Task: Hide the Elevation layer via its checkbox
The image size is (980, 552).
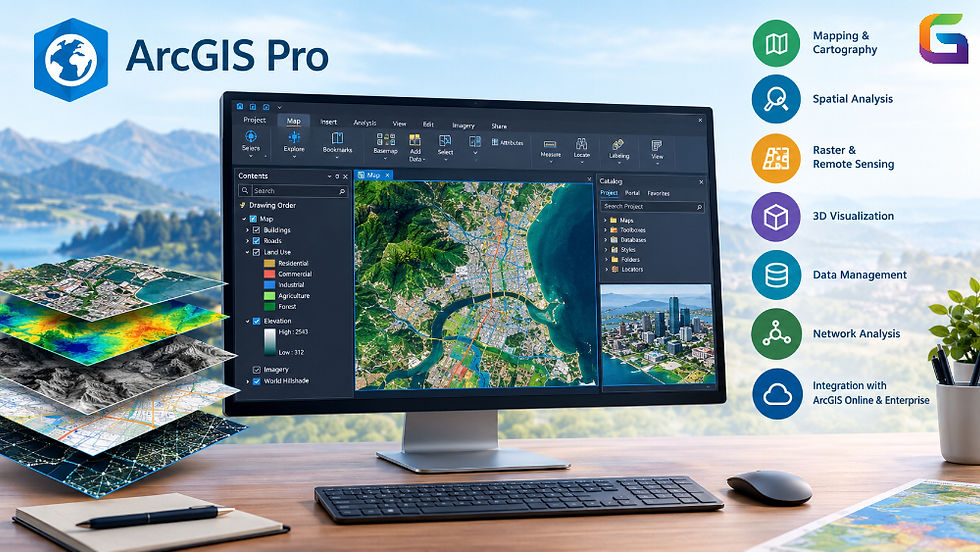Action: pyautogui.click(x=256, y=321)
